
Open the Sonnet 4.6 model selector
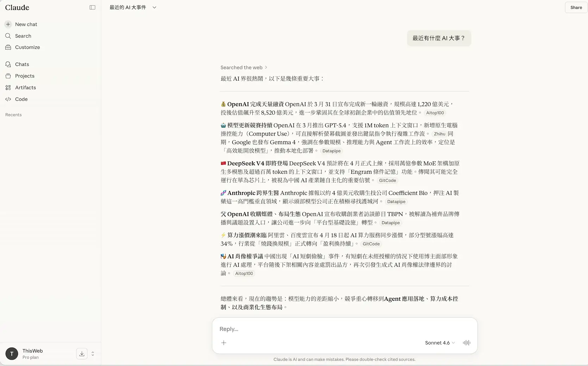point(439,343)
